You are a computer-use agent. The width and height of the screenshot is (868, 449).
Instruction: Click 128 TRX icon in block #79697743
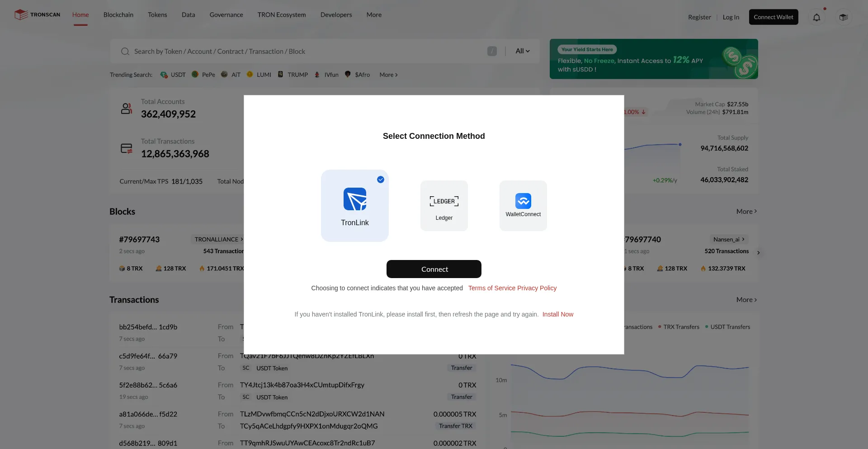point(159,269)
